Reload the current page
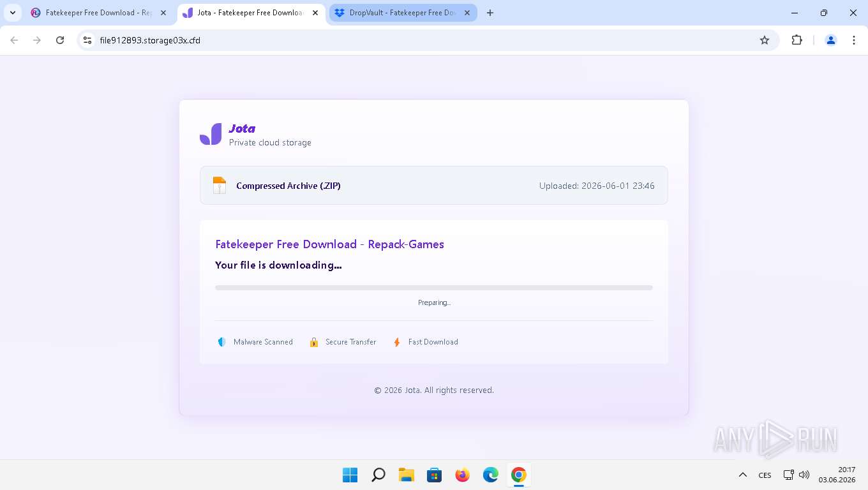Image resolution: width=868 pixels, height=490 pixels. [60, 40]
